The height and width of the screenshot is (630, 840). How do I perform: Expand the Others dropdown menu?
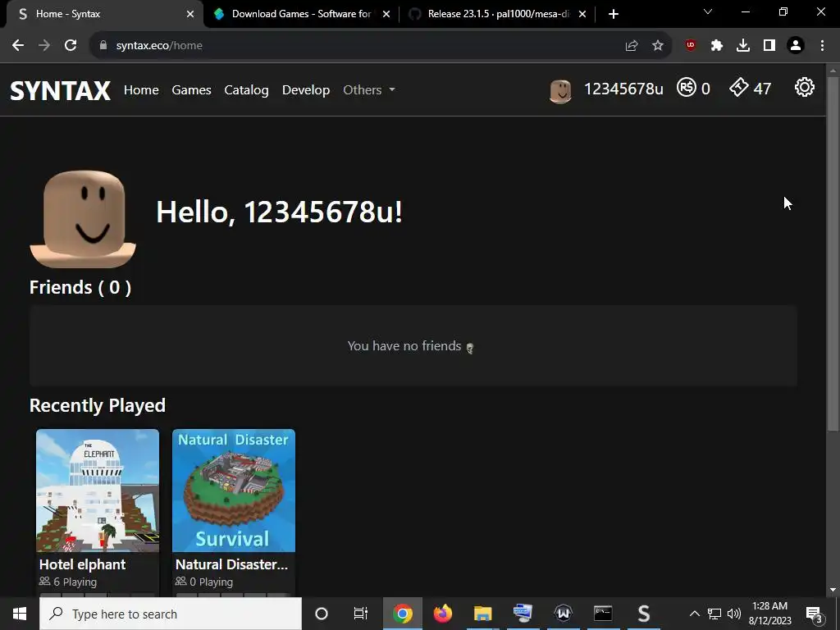click(x=369, y=90)
